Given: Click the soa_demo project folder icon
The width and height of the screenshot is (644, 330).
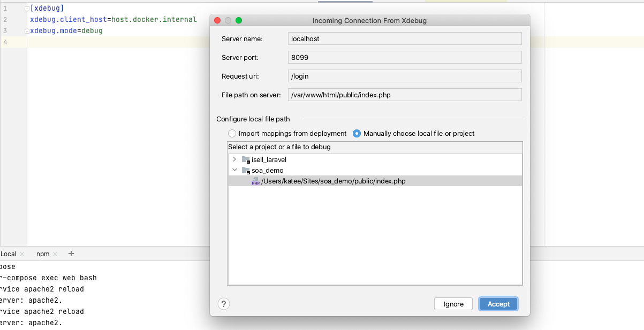Looking at the screenshot, I should tap(246, 170).
